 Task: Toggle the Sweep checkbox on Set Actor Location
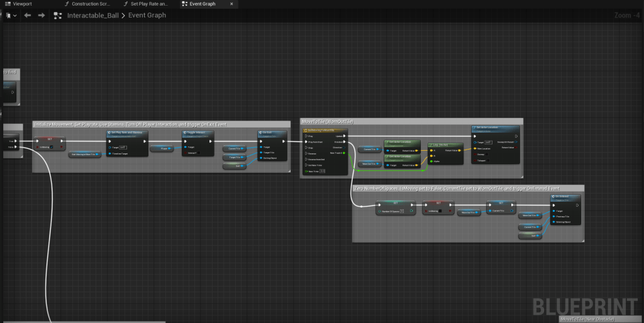[x=487, y=154]
